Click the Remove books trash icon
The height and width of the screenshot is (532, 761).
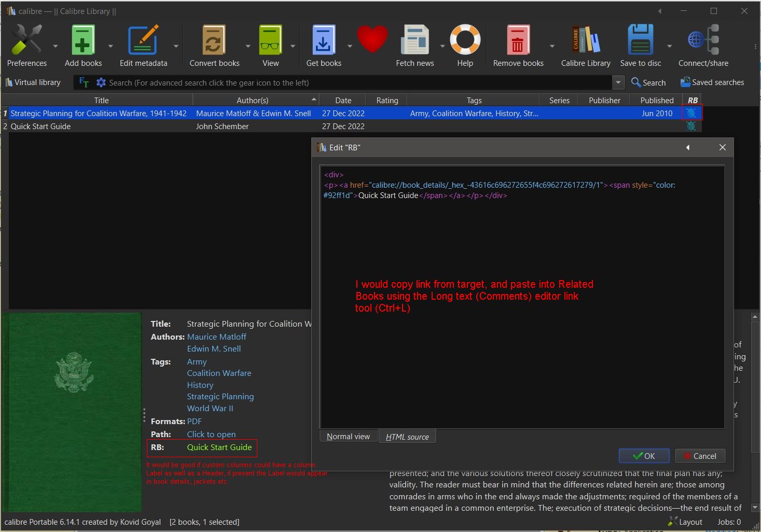tap(518, 40)
